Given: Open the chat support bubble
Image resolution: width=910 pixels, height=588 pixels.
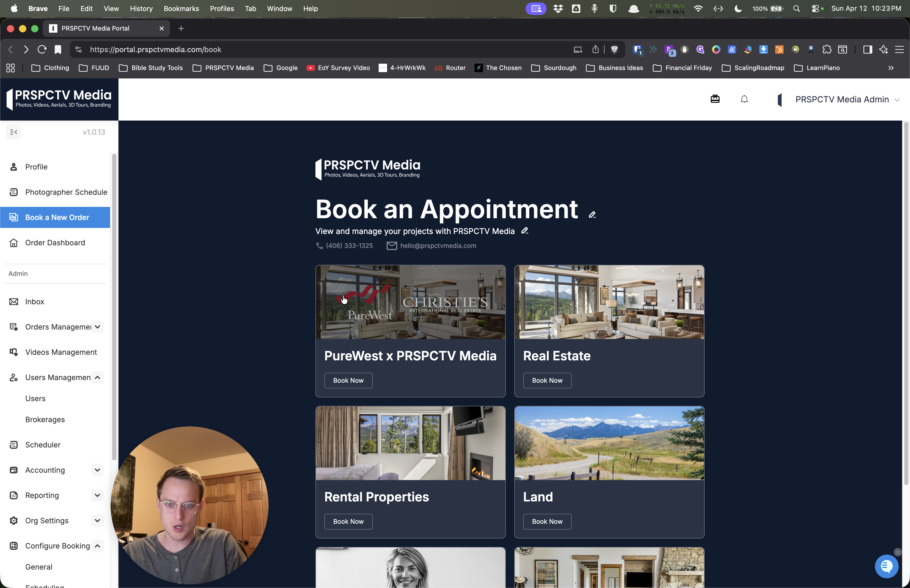Looking at the screenshot, I should tap(886, 567).
